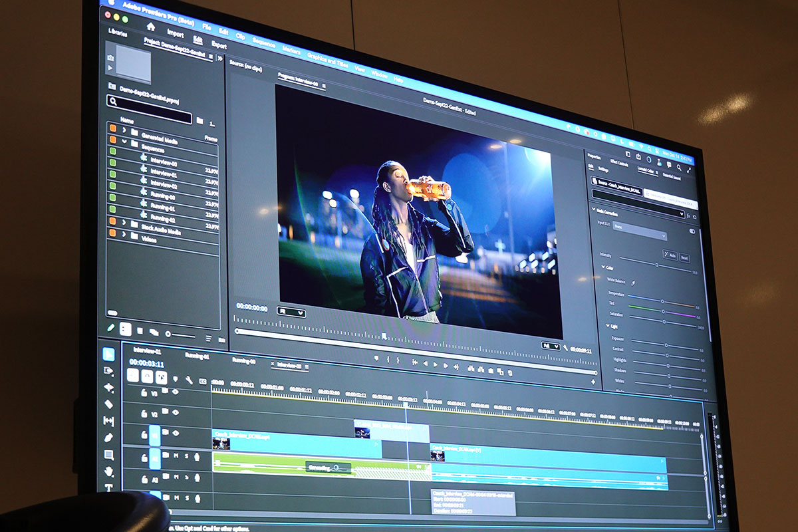Viewport: 798px width, 532px height.
Task: Switch Project panel to freeform view
Action: click(154, 331)
